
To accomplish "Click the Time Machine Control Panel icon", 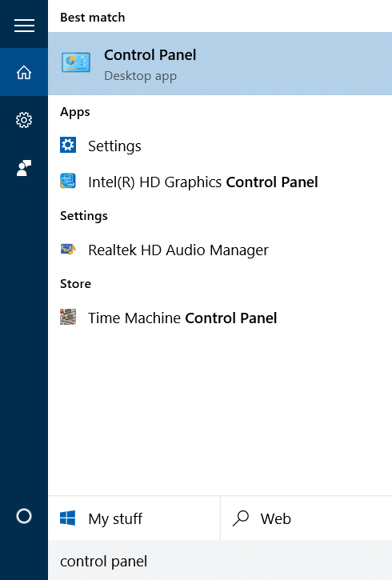I will coord(68,317).
